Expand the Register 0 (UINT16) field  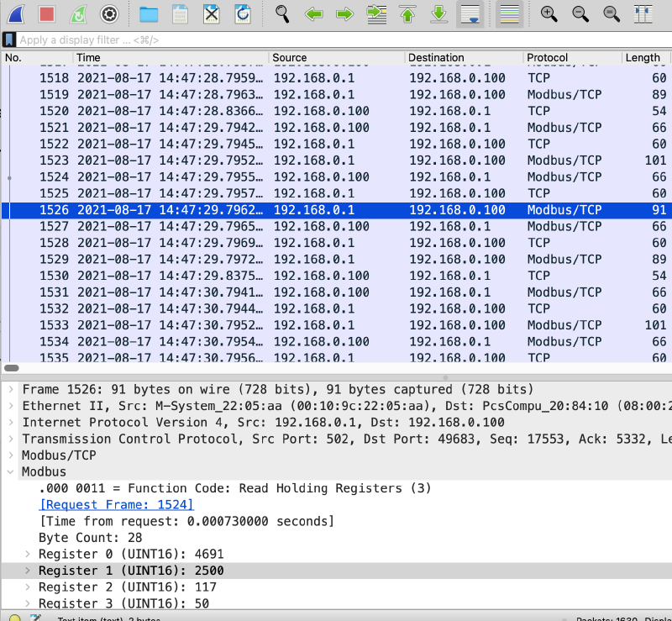click(x=28, y=555)
